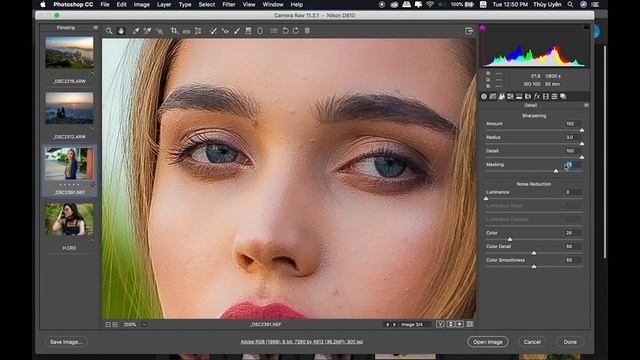Open the Filmstrip panel menu

coord(95,28)
